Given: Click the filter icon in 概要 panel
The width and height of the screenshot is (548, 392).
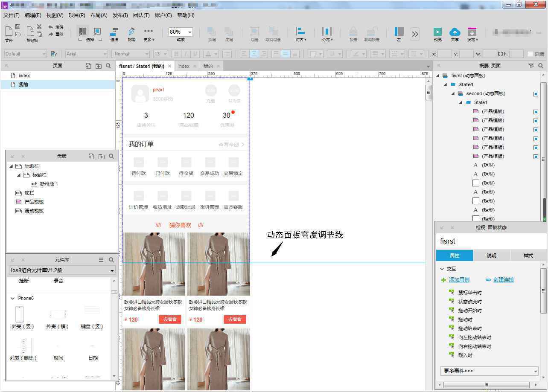Looking at the screenshot, I should click(x=531, y=66).
